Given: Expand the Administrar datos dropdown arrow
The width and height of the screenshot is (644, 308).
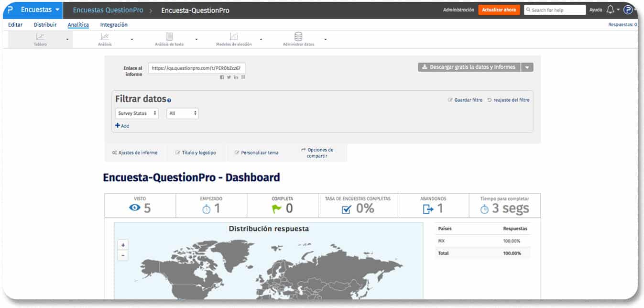Looking at the screenshot, I should coord(326,39).
